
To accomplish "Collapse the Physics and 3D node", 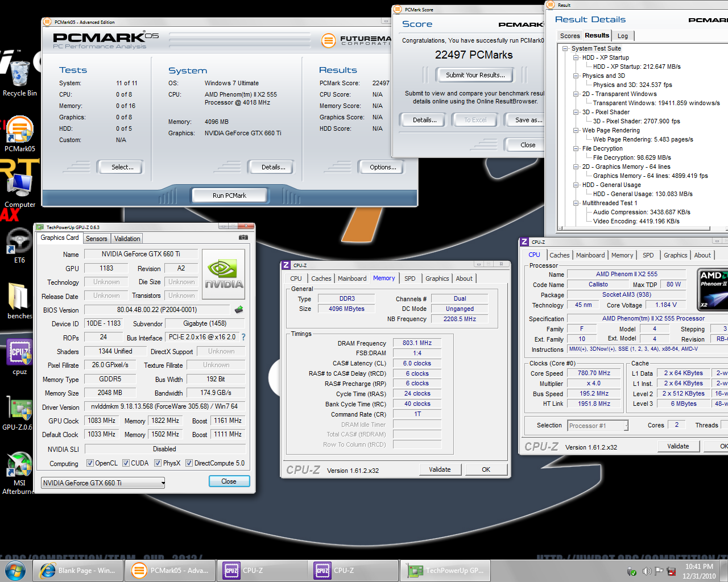I will 576,76.
